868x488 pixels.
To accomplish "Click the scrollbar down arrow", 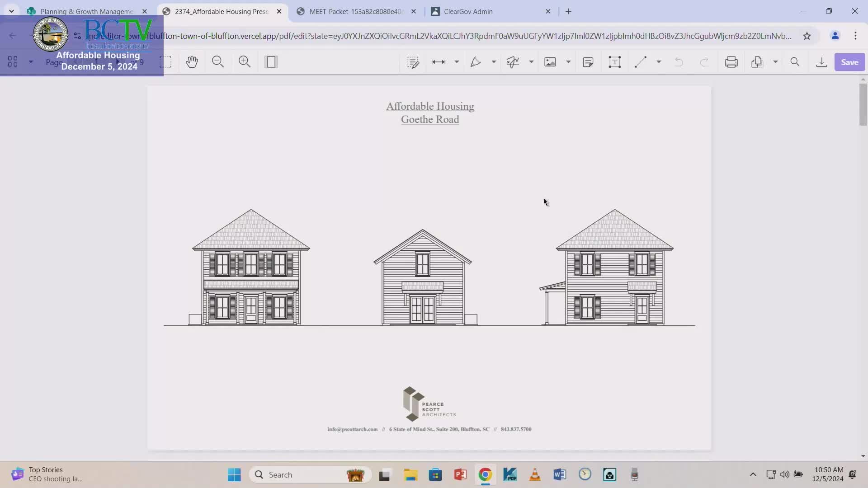I will click(863, 456).
